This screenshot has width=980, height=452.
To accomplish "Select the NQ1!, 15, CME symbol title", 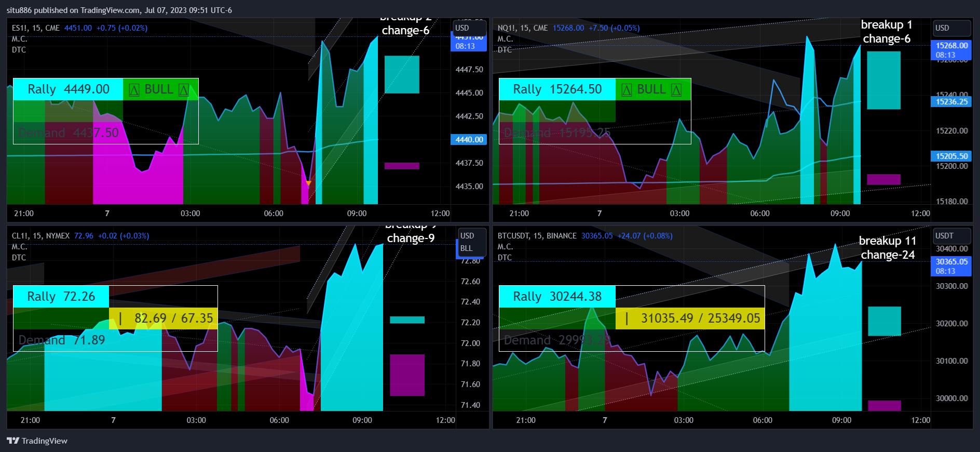I will pos(523,28).
